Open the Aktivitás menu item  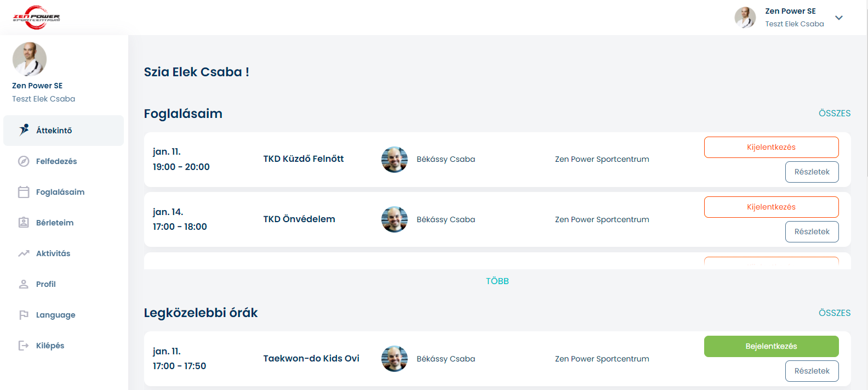(x=53, y=253)
